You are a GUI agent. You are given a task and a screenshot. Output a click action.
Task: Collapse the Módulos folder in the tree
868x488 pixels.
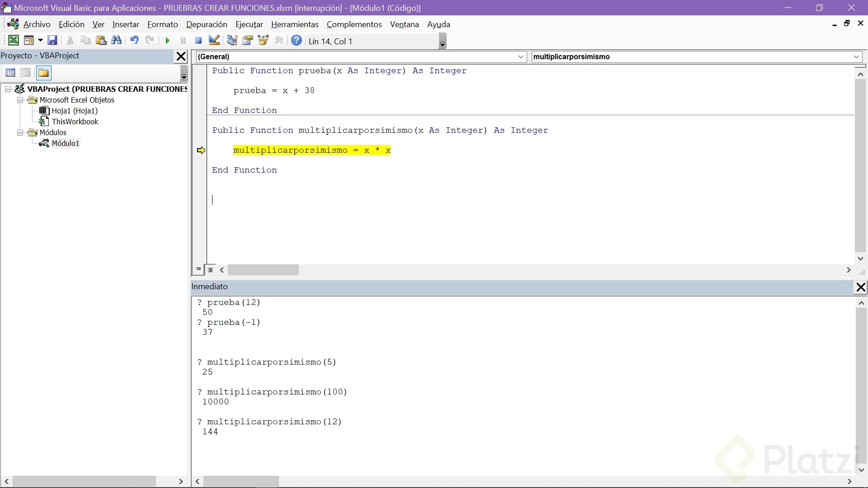click(20, 132)
